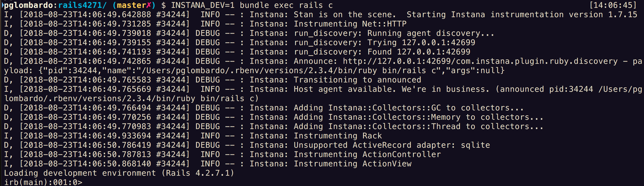This screenshot has height=186, width=644.
Task: Click the "Instrumenting Net::HTTP" log line
Action: (350, 24)
